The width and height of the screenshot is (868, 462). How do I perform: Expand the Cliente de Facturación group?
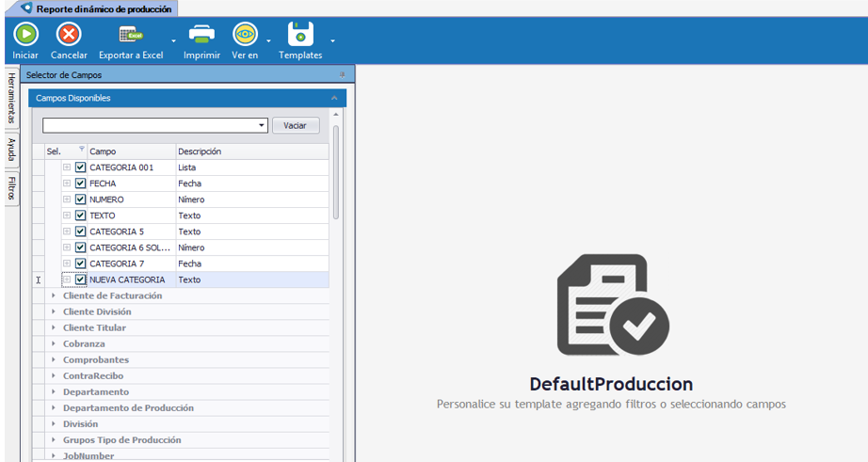coord(54,295)
